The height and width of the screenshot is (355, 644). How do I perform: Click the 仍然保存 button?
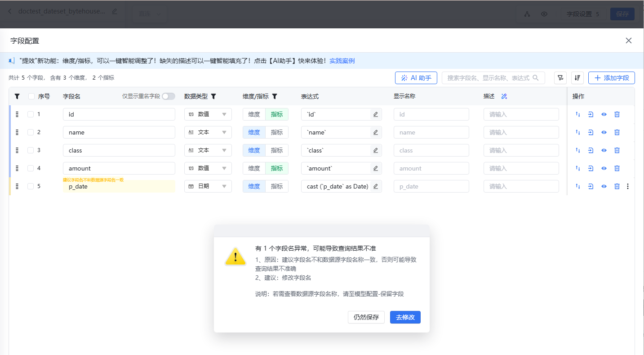click(366, 317)
